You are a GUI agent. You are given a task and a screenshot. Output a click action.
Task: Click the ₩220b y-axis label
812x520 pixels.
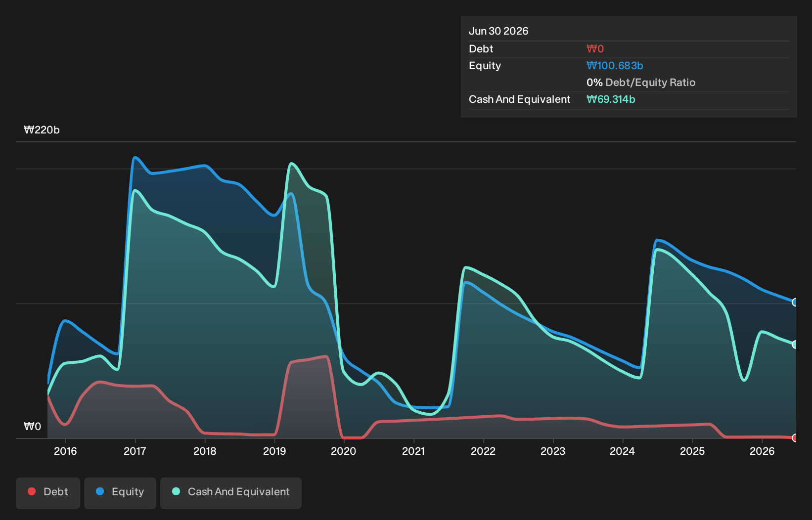point(42,130)
